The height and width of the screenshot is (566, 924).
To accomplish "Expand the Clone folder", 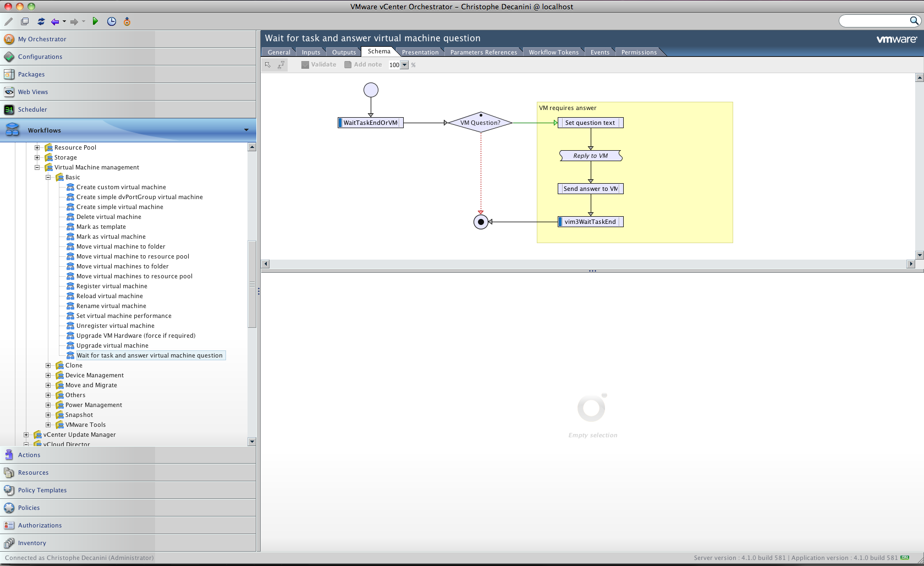I will tap(48, 365).
